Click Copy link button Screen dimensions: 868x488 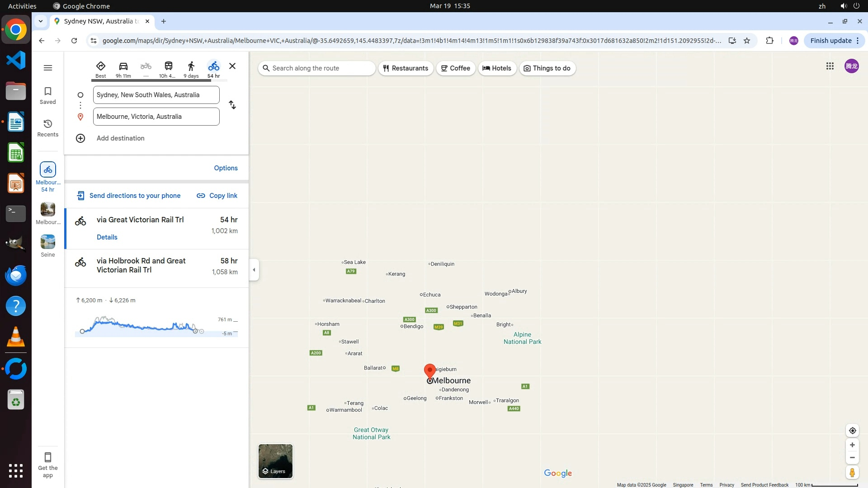[x=217, y=196]
